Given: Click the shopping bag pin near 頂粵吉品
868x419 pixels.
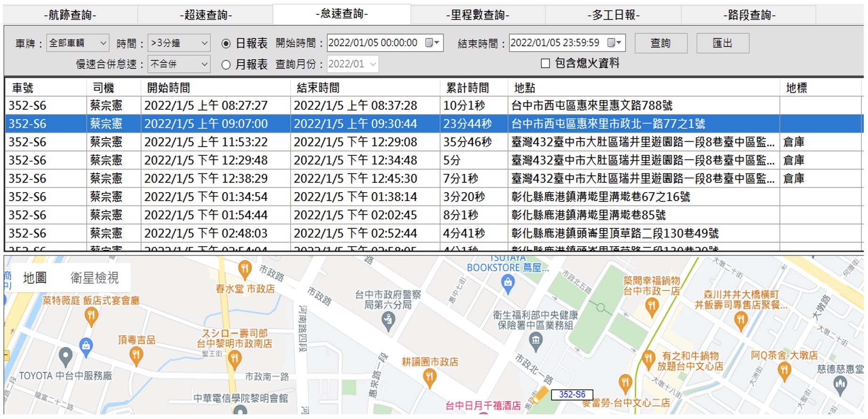Looking at the screenshot, I should (86, 347).
